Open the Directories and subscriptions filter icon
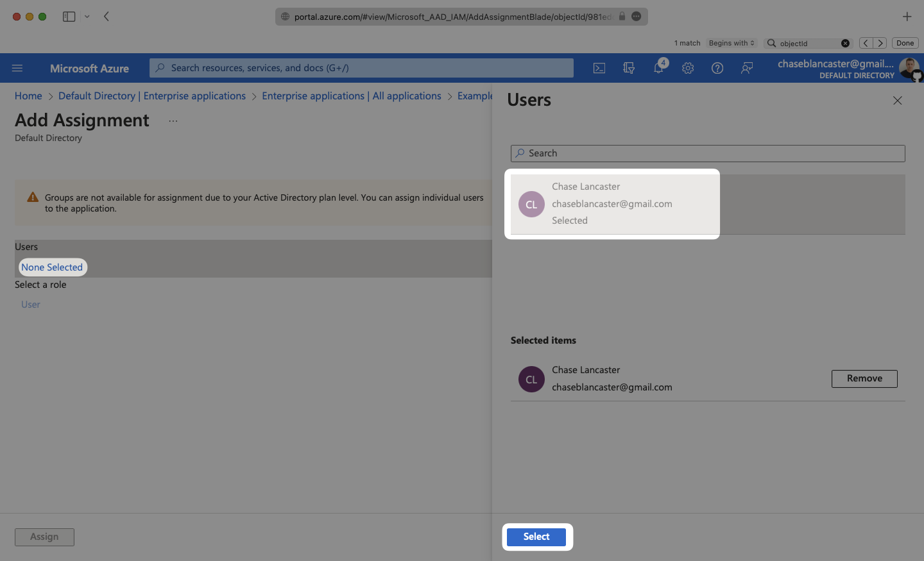The height and width of the screenshot is (561, 924). [629, 68]
